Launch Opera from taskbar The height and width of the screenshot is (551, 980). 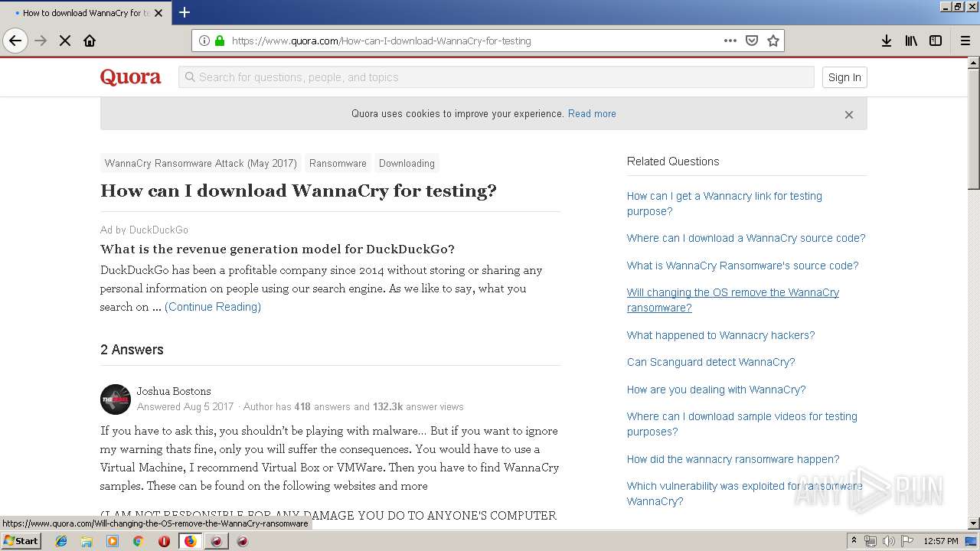[x=164, y=541]
